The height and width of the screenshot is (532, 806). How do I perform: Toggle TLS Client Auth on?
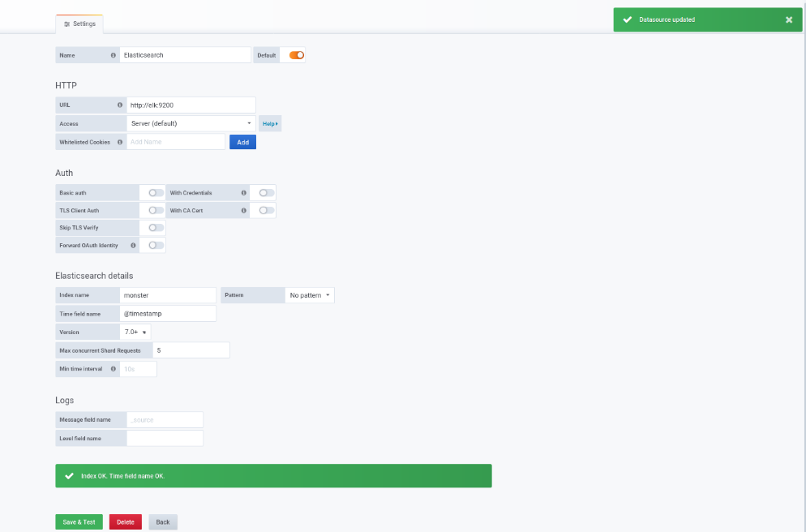[x=156, y=210]
